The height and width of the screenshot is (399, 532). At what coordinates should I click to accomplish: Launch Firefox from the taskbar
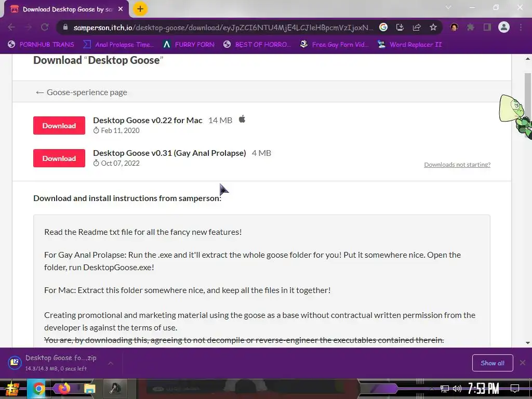point(64,388)
